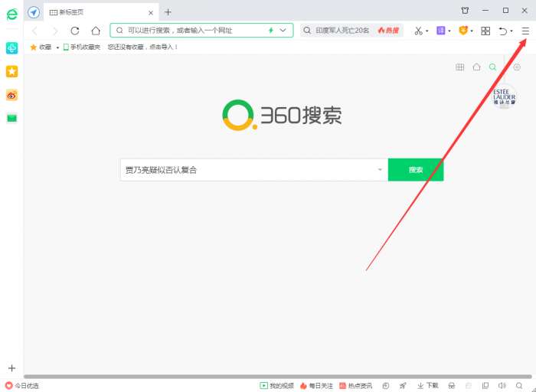Click the green 搜索 search button
536x392 pixels.
click(416, 169)
